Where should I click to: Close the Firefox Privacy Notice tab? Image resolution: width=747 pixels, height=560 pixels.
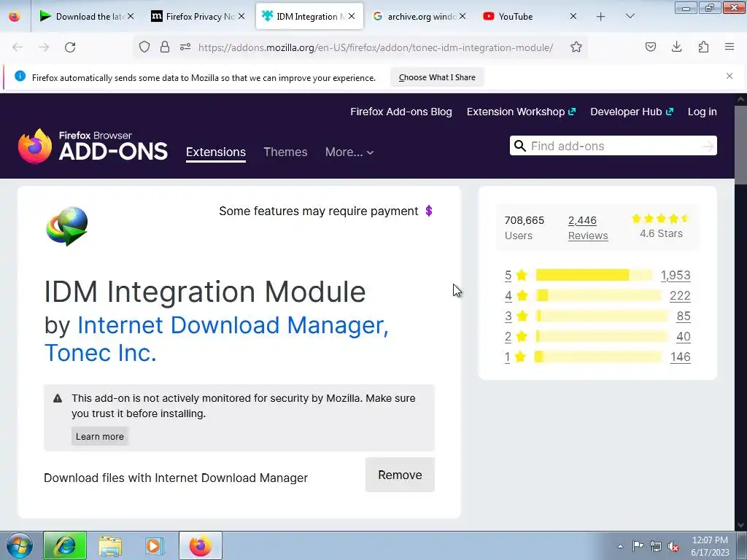point(241,16)
